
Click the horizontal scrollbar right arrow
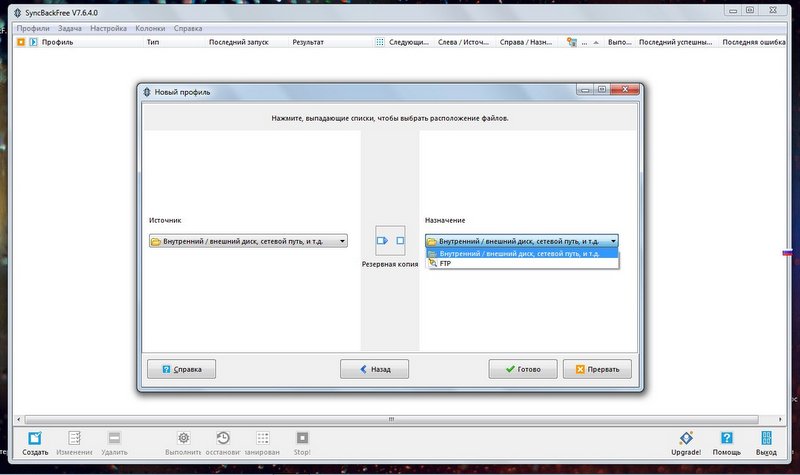pyautogui.click(x=780, y=419)
